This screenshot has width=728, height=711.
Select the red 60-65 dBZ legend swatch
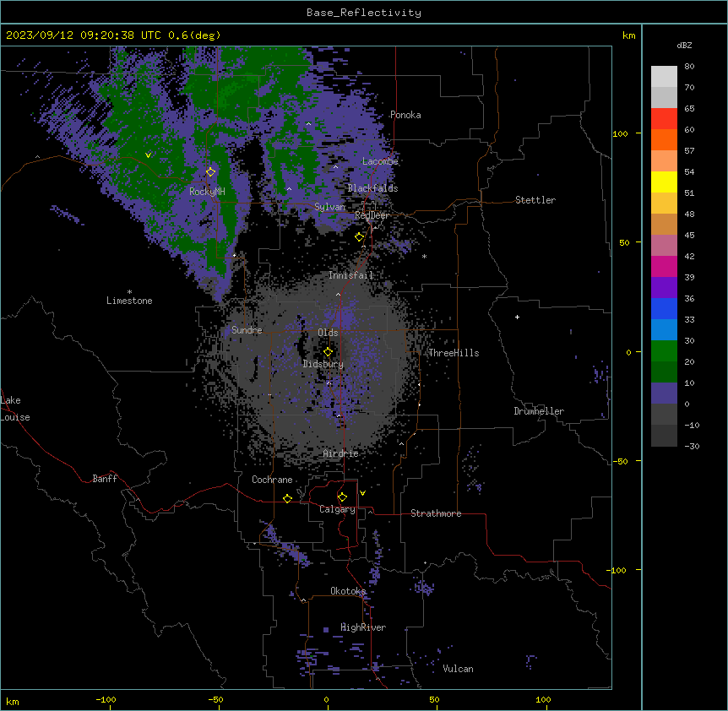[x=664, y=119]
